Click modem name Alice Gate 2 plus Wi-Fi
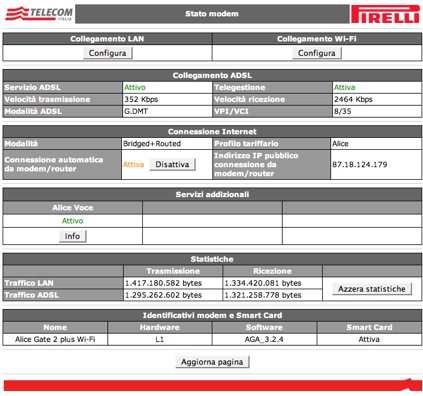Screen dimensions: 423x396 55,339
